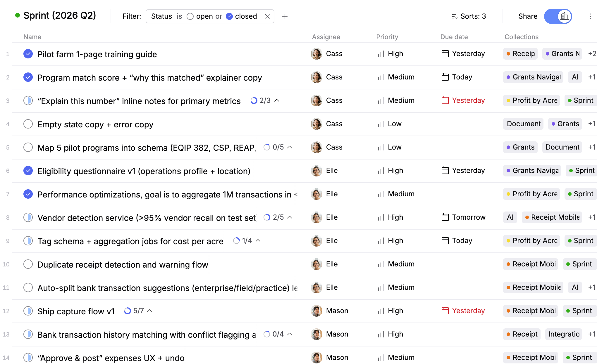609x364 pixels.
Task: Remove the Status filter with X
Action: coord(267,16)
